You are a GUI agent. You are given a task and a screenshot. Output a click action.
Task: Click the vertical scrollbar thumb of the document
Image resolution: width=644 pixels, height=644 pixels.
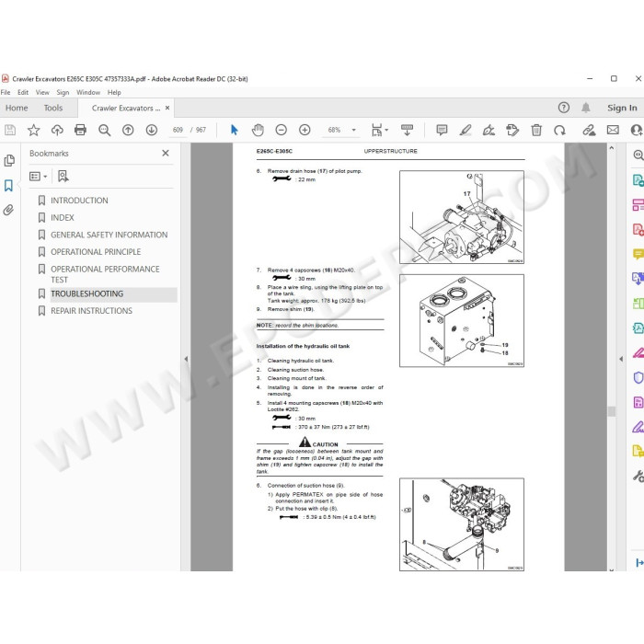click(x=612, y=411)
